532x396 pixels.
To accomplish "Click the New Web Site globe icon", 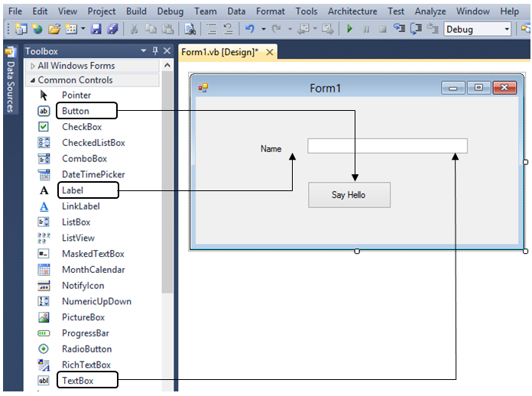I will [x=37, y=29].
